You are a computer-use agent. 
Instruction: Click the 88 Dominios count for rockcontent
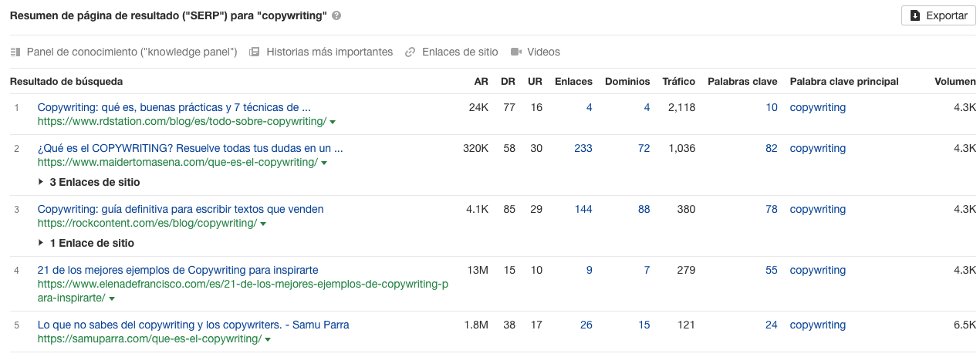tap(644, 210)
